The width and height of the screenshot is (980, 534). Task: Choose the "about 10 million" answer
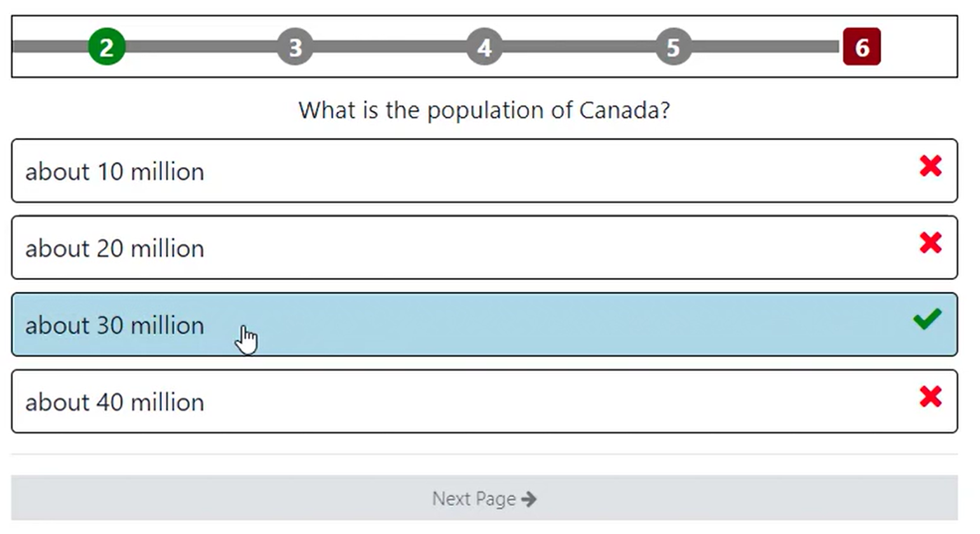coord(114,171)
